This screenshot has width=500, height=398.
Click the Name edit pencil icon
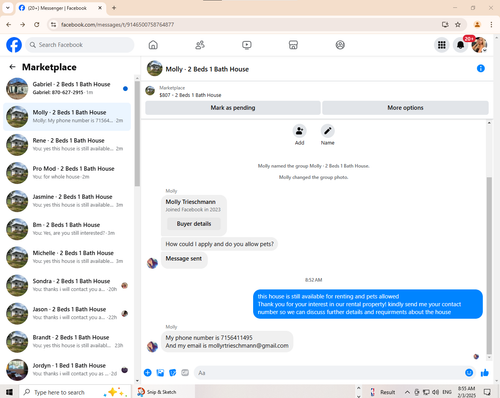pos(328,131)
